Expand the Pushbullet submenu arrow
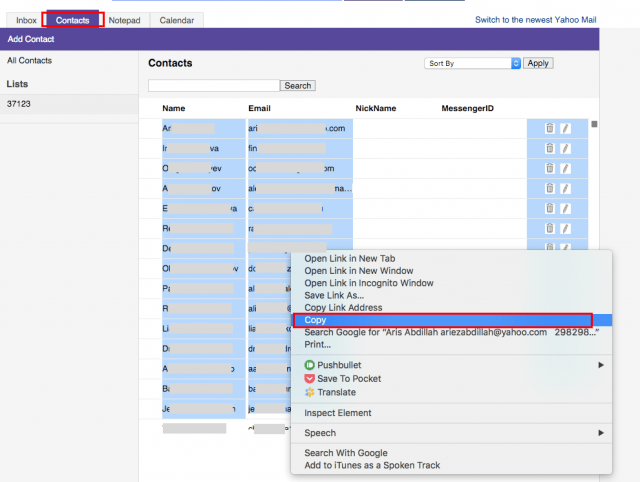This screenshot has width=640, height=482. click(601, 365)
